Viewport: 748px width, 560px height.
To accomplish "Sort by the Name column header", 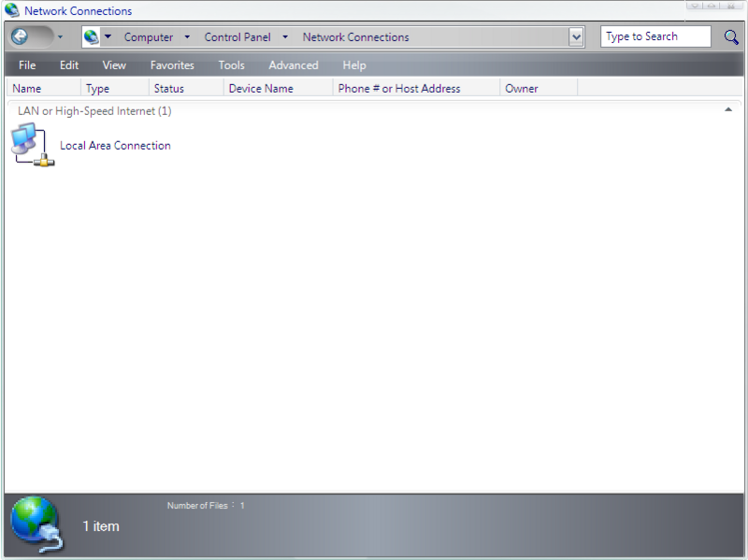I will pos(44,88).
